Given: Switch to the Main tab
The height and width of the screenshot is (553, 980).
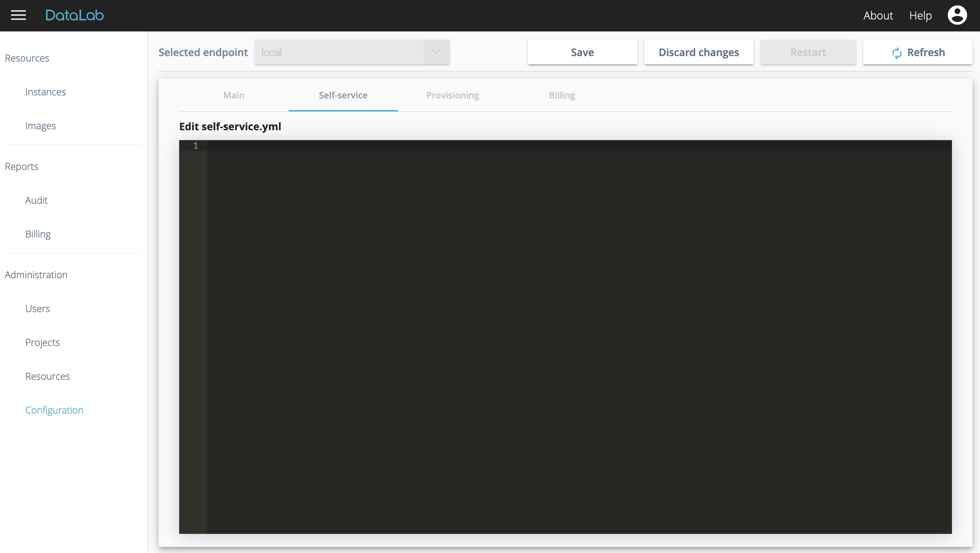Looking at the screenshot, I should point(234,95).
